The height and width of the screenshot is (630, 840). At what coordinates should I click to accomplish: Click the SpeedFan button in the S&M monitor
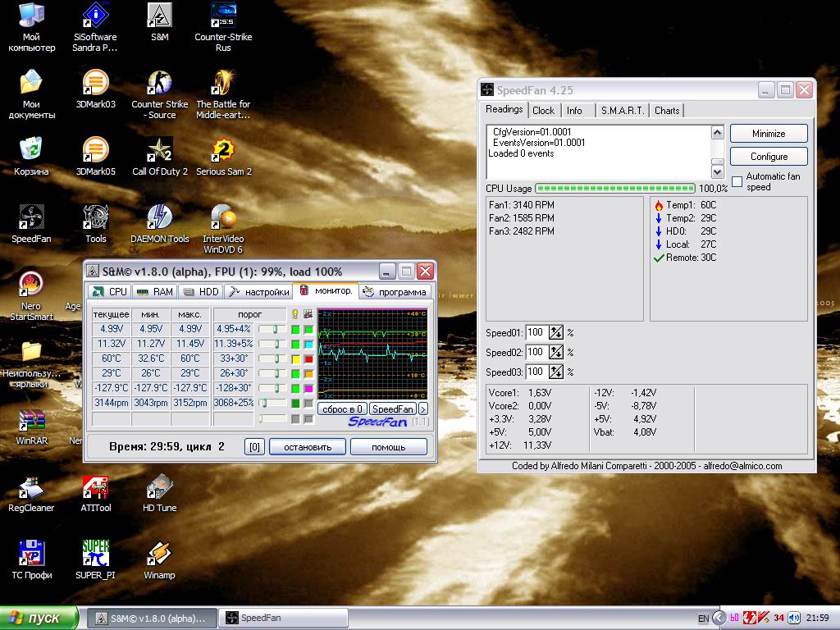pyautogui.click(x=393, y=409)
